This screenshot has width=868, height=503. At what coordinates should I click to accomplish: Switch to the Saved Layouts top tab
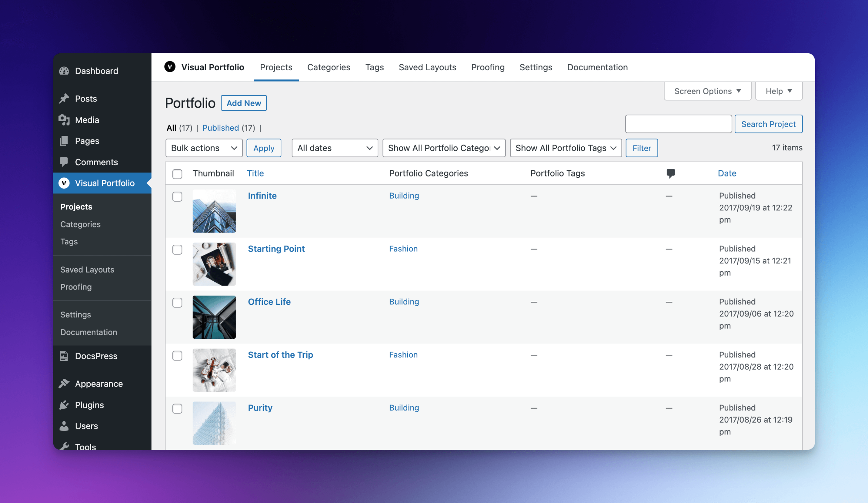428,68
